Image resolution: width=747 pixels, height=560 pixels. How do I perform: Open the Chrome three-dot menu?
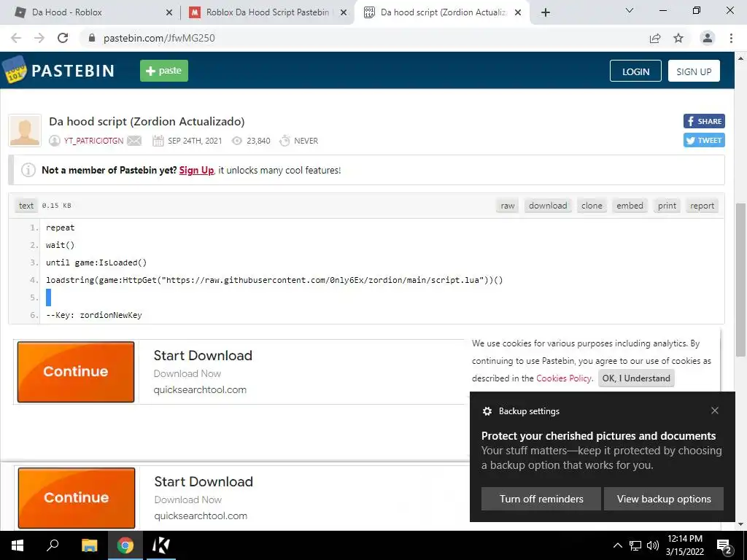click(731, 38)
